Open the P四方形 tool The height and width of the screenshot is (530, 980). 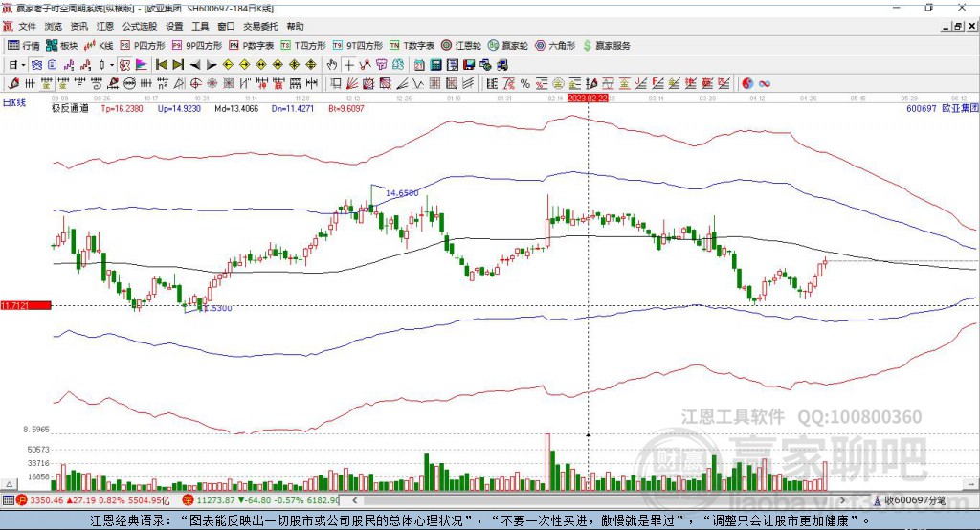[143, 46]
